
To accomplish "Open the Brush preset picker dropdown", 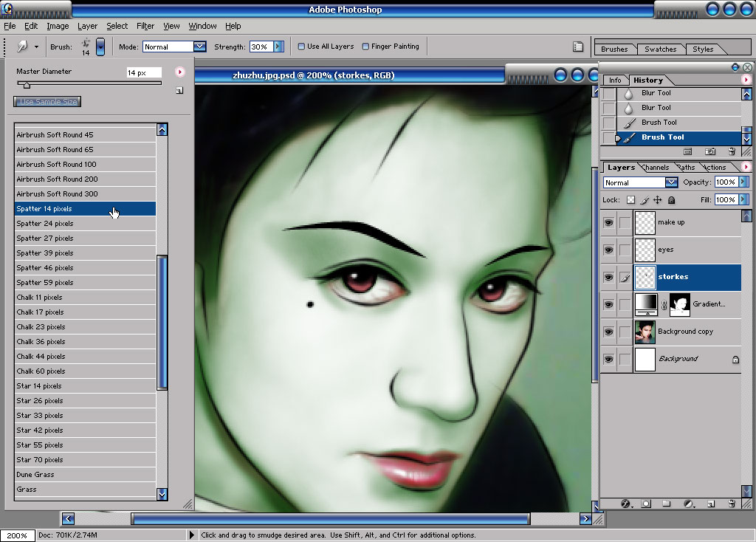I will pyautogui.click(x=100, y=47).
